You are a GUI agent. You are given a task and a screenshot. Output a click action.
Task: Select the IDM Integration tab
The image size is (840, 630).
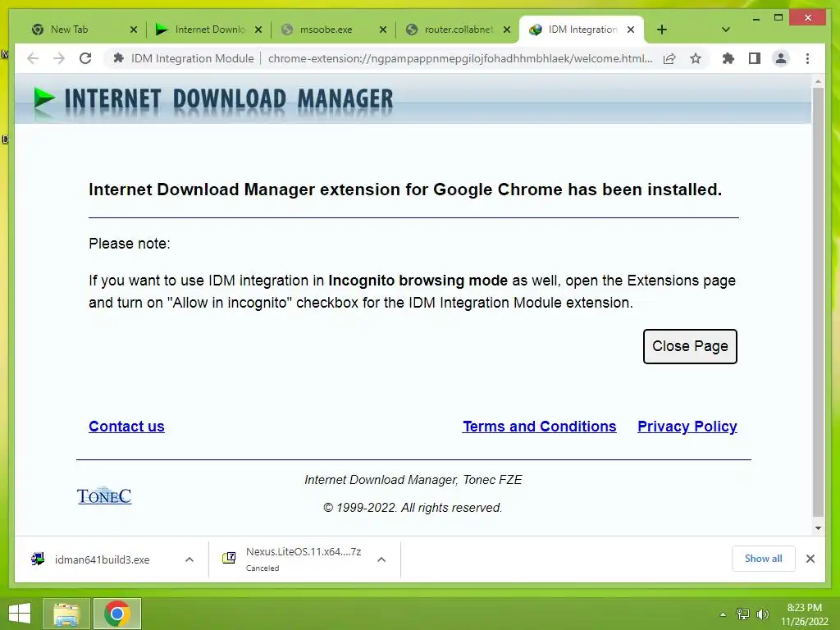[582, 30]
